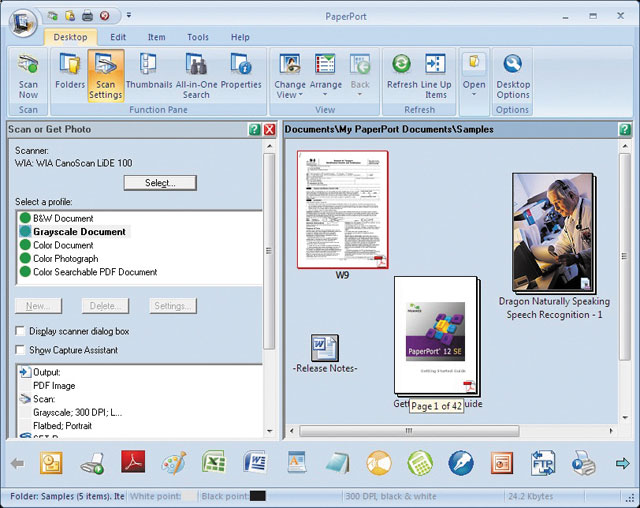
Task: Open the Tools ribbon tab
Action: (x=198, y=37)
